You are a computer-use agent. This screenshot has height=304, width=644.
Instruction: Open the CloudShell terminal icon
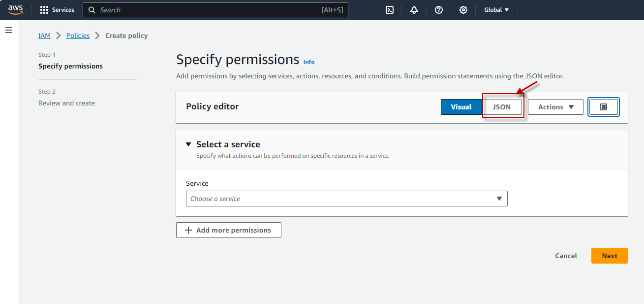390,10
